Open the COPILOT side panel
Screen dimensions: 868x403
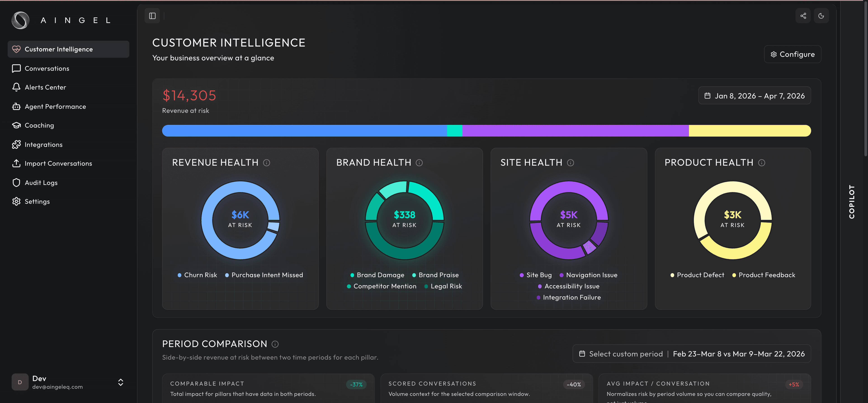click(851, 202)
